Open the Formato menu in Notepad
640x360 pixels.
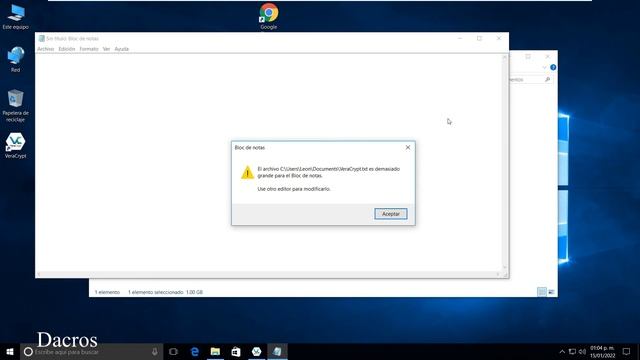click(89, 49)
